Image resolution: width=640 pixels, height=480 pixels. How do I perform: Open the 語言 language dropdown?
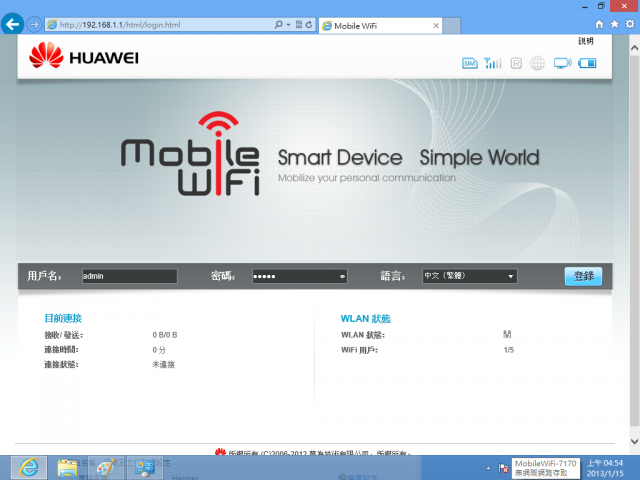point(469,276)
